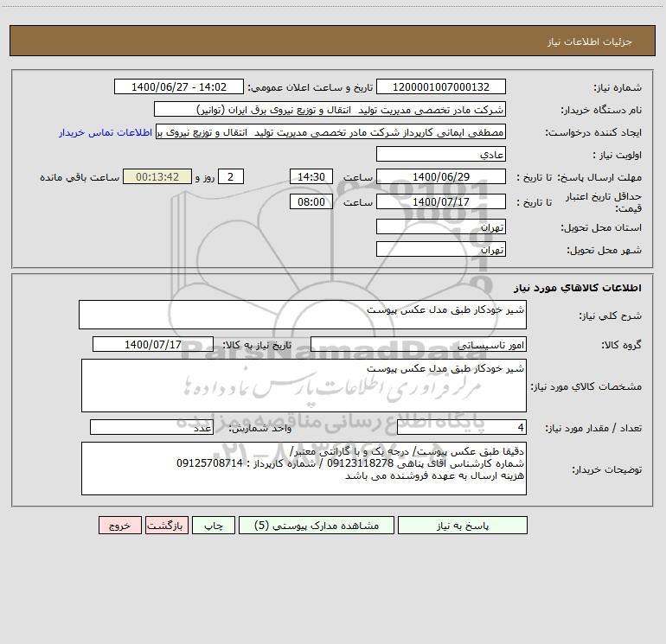
Task: Click the بازگشت back button
Action: (x=166, y=526)
